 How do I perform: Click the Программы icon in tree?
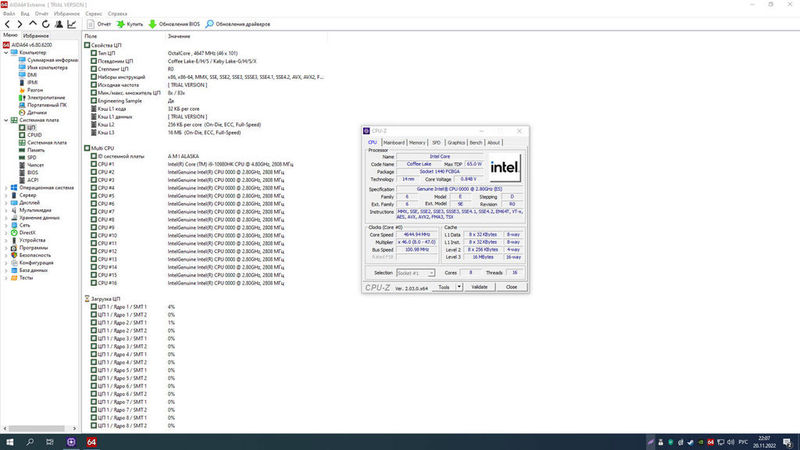pyautogui.click(x=14, y=247)
